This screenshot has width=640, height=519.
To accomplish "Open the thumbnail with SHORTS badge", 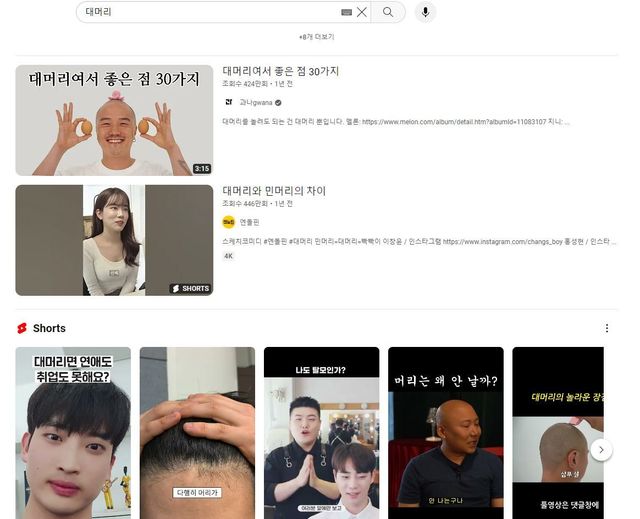I will 114,240.
